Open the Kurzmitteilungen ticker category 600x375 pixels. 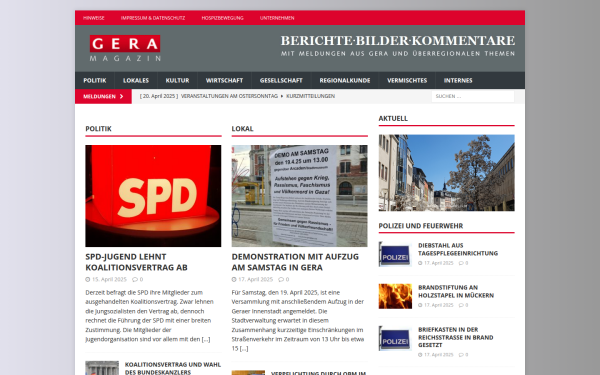point(310,96)
